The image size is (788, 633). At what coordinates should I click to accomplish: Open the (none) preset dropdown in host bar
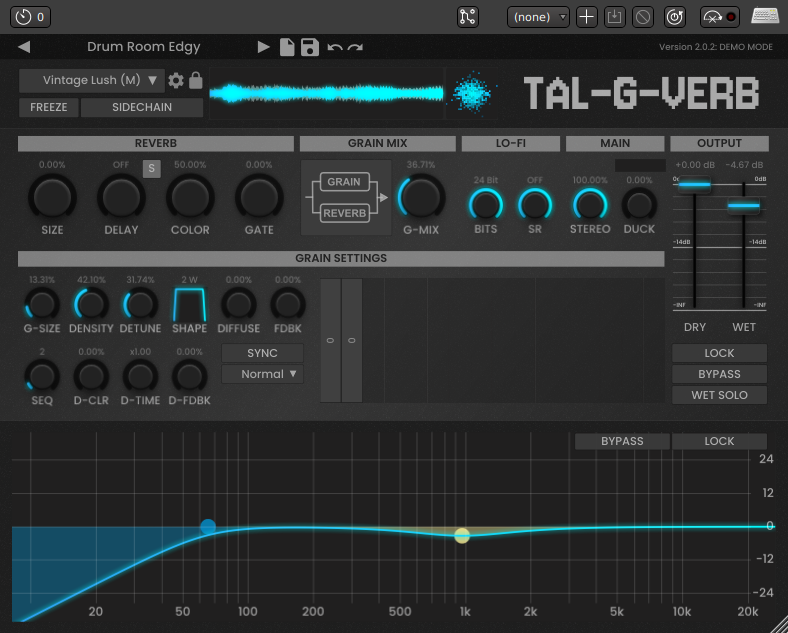click(538, 17)
